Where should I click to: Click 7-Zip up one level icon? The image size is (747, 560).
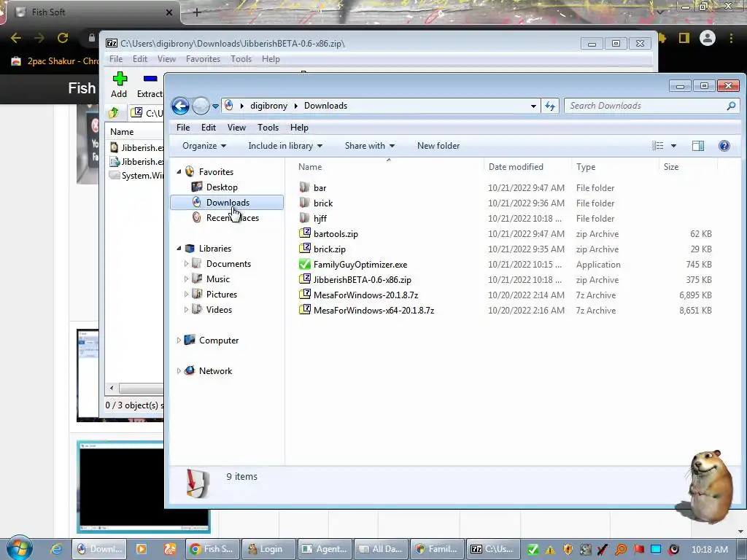(114, 113)
